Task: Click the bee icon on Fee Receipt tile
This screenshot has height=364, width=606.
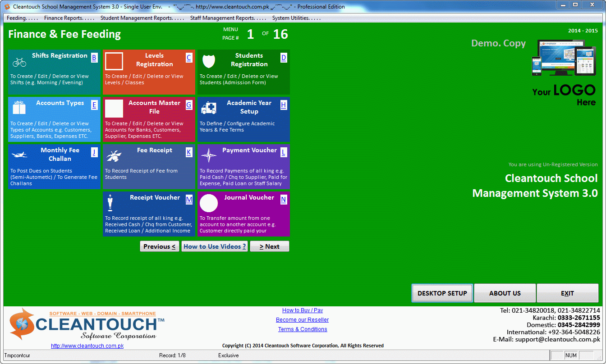Action: [x=114, y=156]
